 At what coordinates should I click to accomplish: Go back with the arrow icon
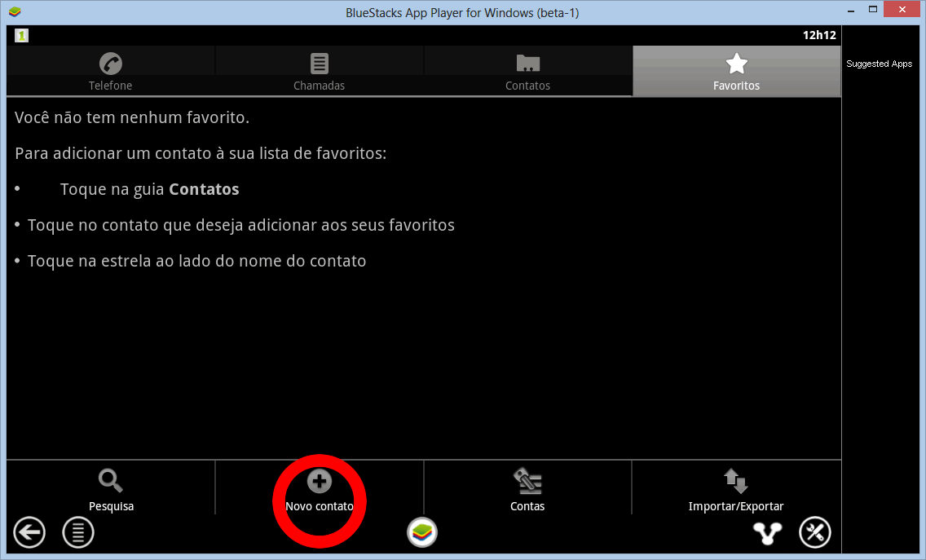(x=29, y=532)
